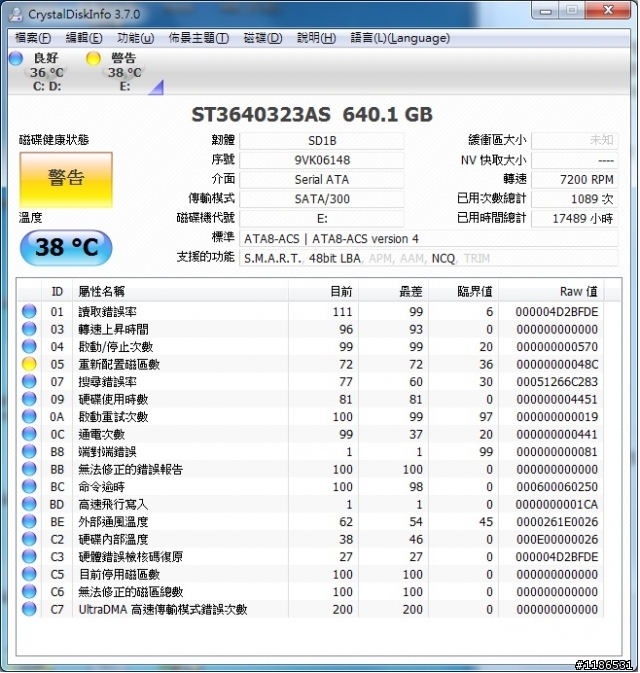Open the 佈景主題(T) menu
The height and width of the screenshot is (673, 640).
pos(199,38)
